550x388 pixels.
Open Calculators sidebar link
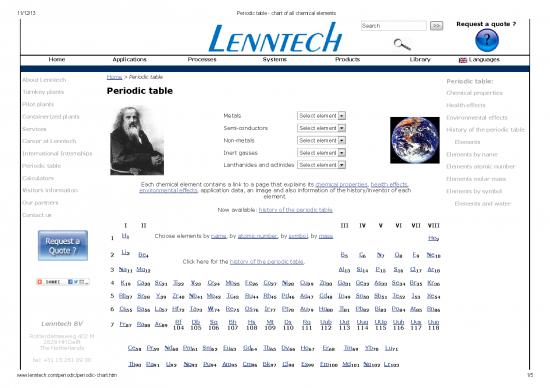click(x=38, y=178)
